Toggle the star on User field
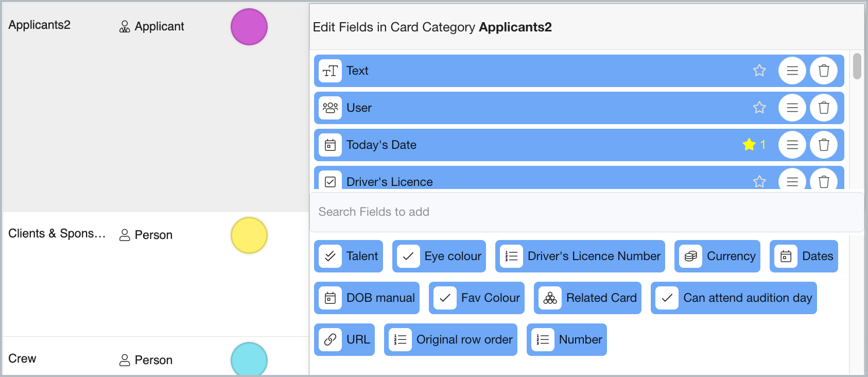Viewport: 868px width, 377px height. [x=759, y=108]
